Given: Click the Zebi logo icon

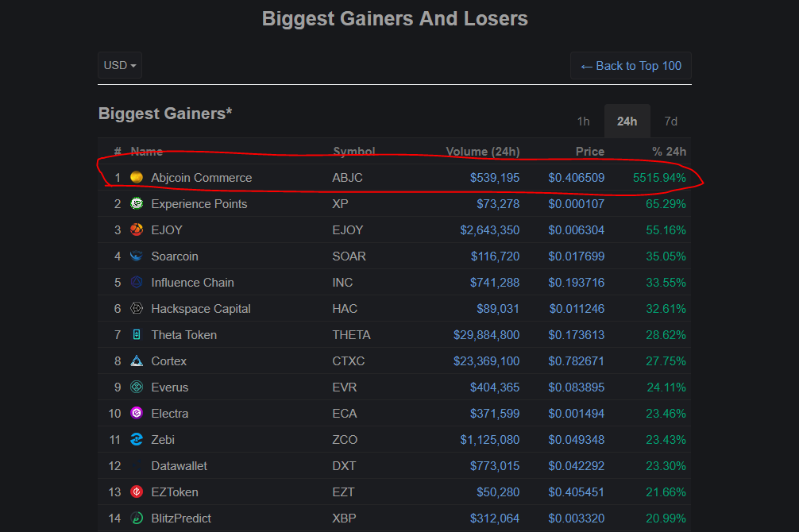Looking at the screenshot, I should pyautogui.click(x=137, y=440).
